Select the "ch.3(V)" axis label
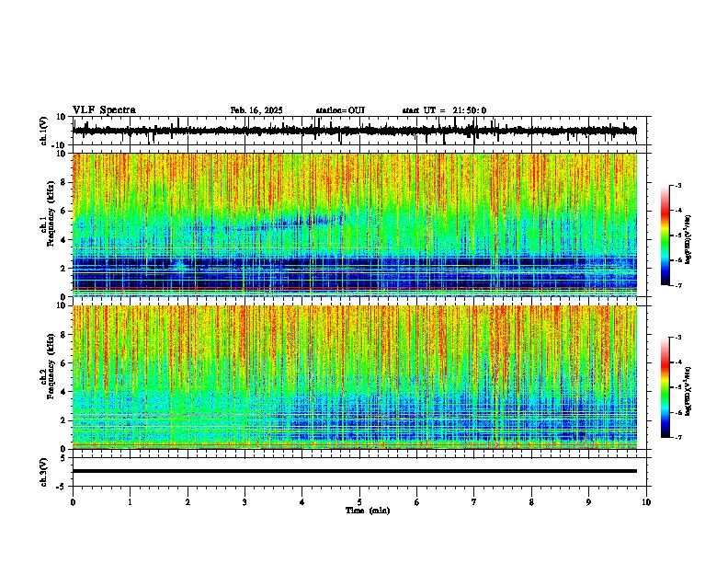 44,473
